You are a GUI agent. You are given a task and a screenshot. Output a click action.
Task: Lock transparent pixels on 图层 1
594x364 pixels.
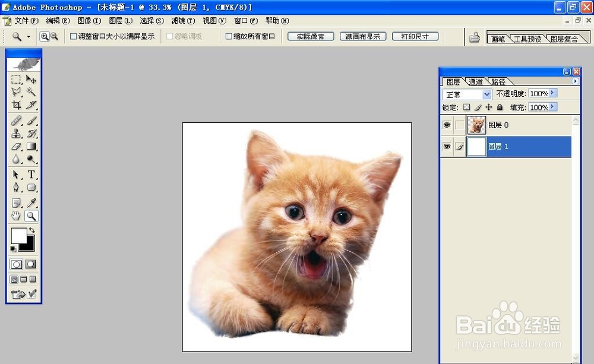[467, 107]
